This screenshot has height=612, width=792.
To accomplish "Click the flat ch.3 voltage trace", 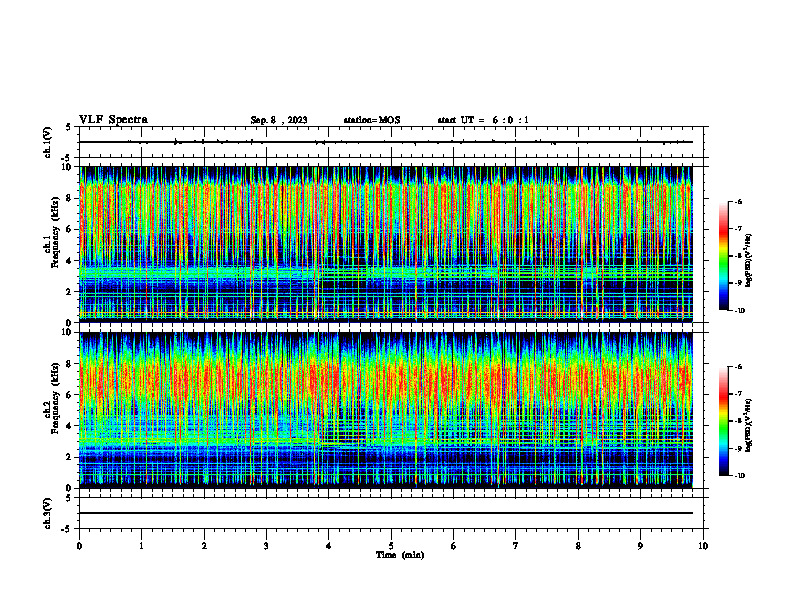I will coord(386,513).
